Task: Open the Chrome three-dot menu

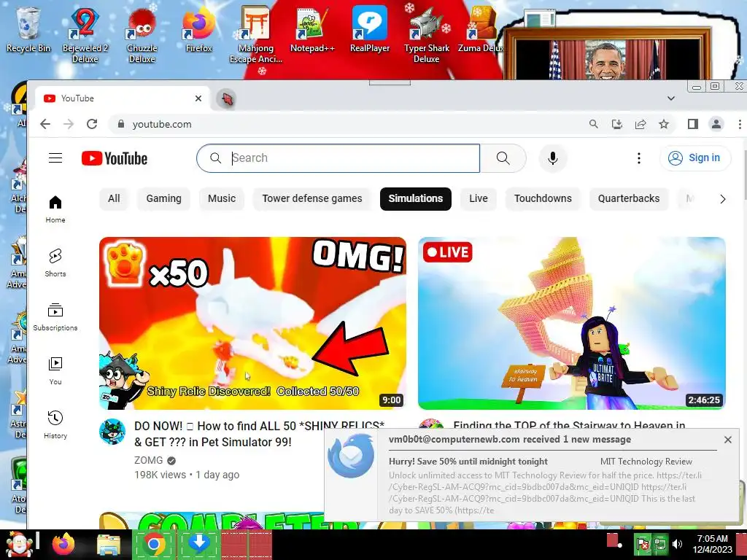Action: [x=740, y=124]
